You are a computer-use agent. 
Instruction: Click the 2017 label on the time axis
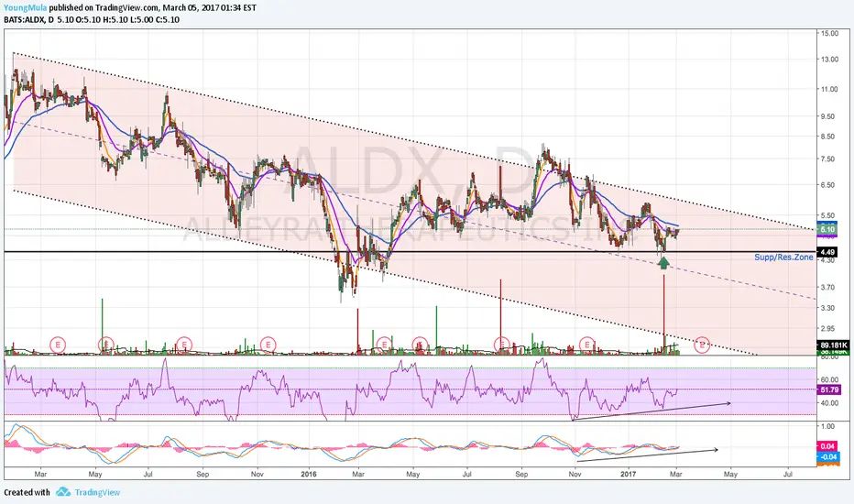[x=629, y=474]
